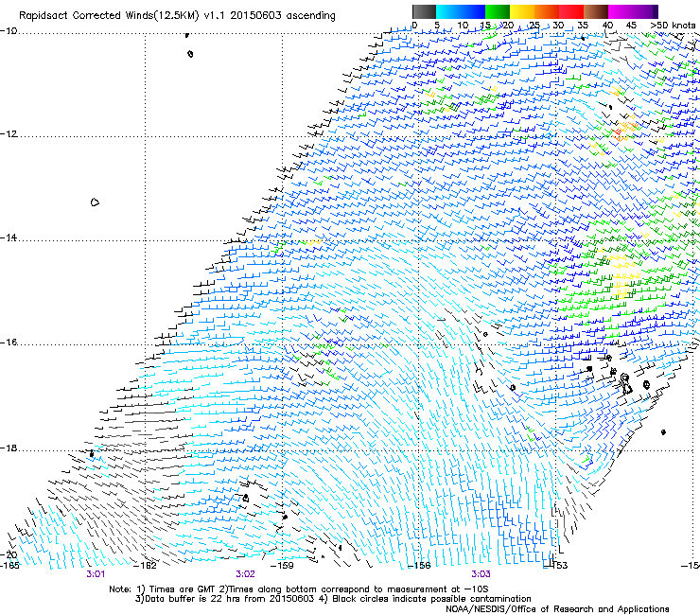Click the -165 longitude axis label
The image size is (700, 615).
click(x=9, y=566)
